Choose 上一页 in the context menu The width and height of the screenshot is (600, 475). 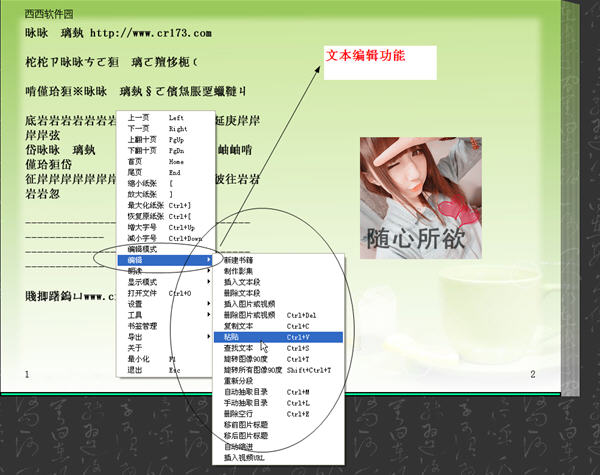tap(165, 118)
